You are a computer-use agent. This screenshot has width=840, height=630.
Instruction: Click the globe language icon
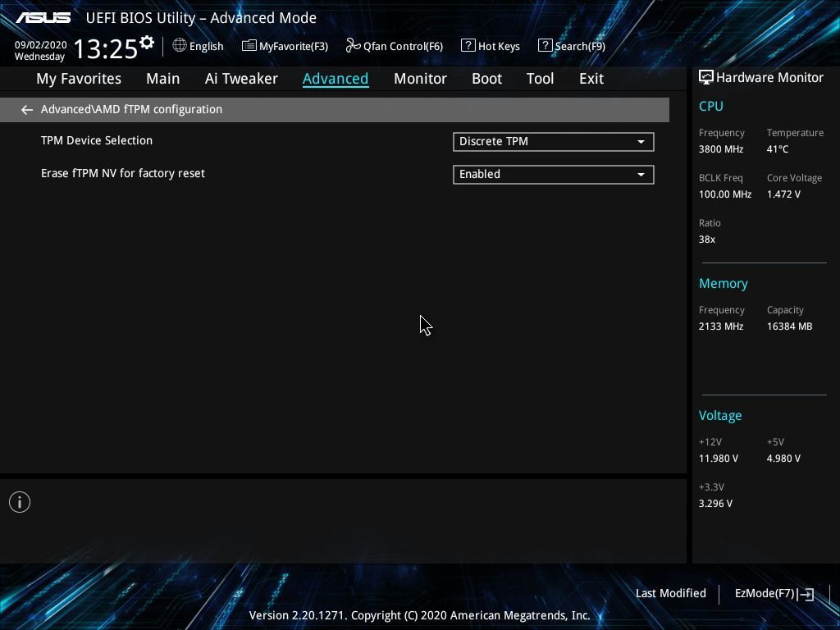point(180,46)
